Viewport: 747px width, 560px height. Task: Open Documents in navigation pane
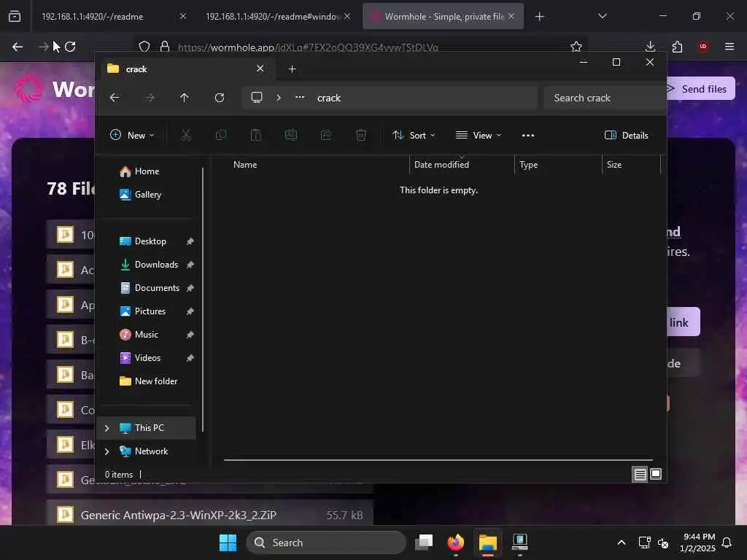click(x=157, y=287)
